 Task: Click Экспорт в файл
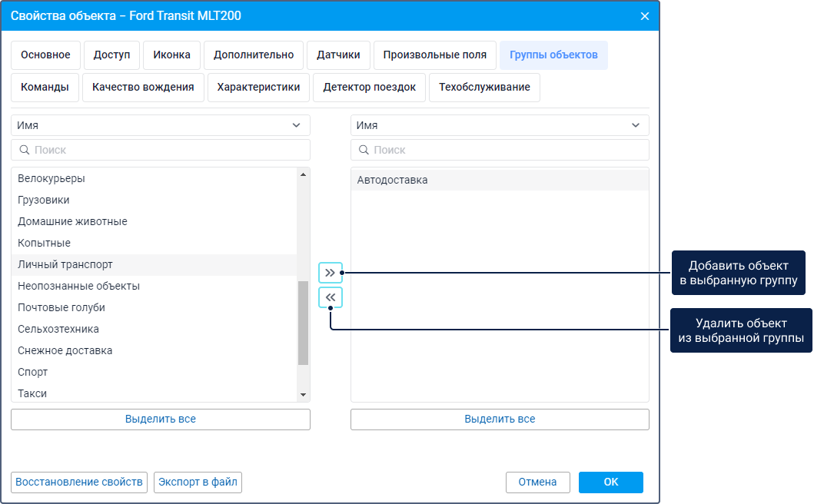(x=198, y=482)
